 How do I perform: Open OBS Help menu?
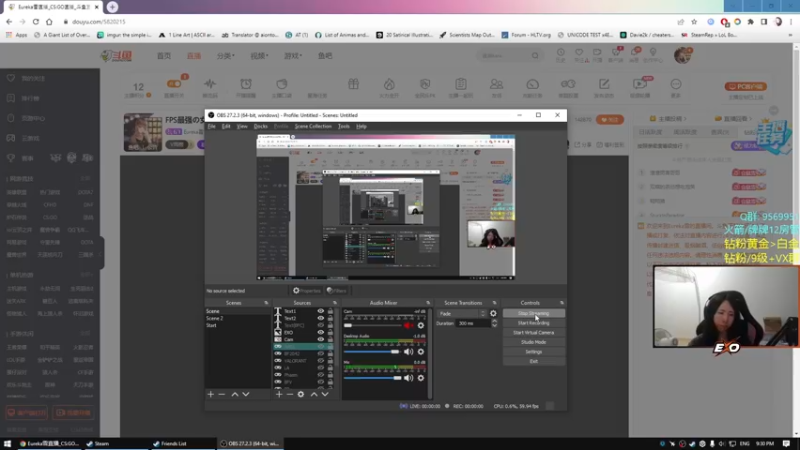tap(361, 126)
